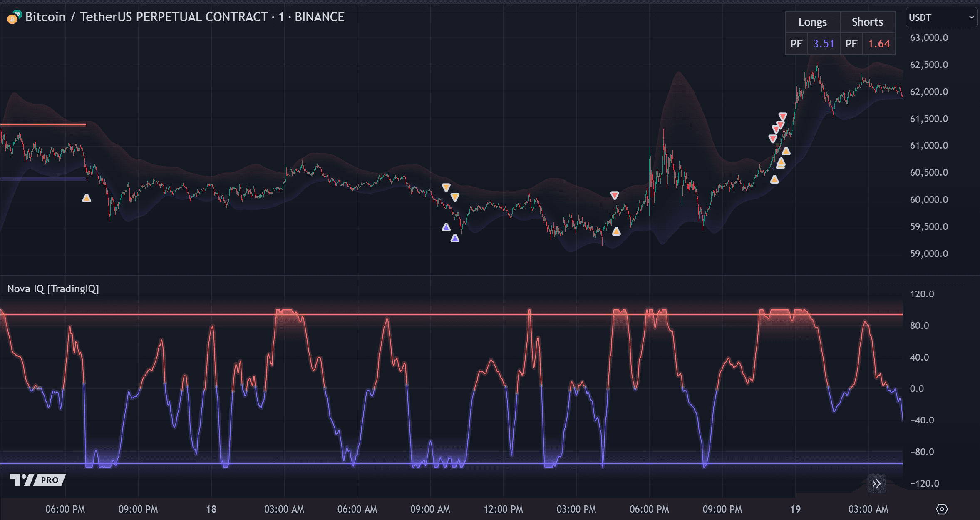Click the pink horizontal level line at upper left
Screen dimensions: 980x520
43,124
